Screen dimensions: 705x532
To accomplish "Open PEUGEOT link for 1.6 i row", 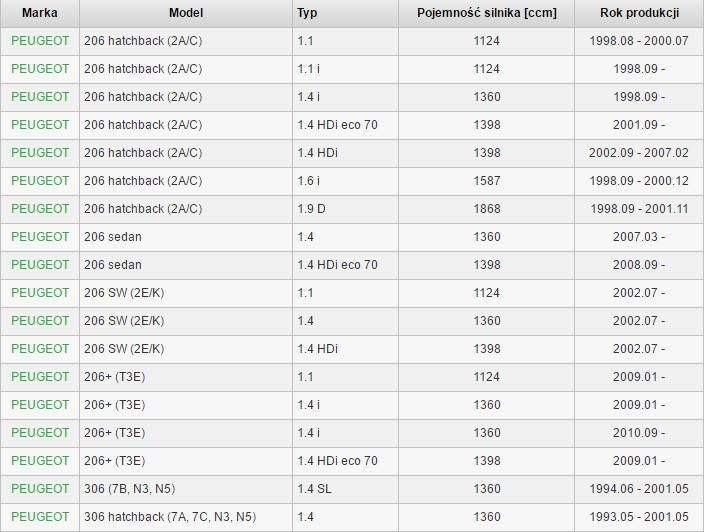I will point(40,181).
